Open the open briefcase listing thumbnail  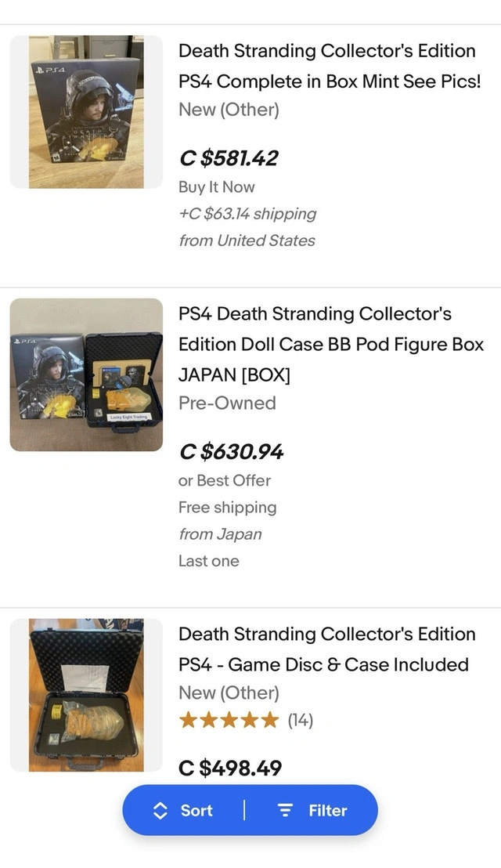pyautogui.click(x=86, y=695)
